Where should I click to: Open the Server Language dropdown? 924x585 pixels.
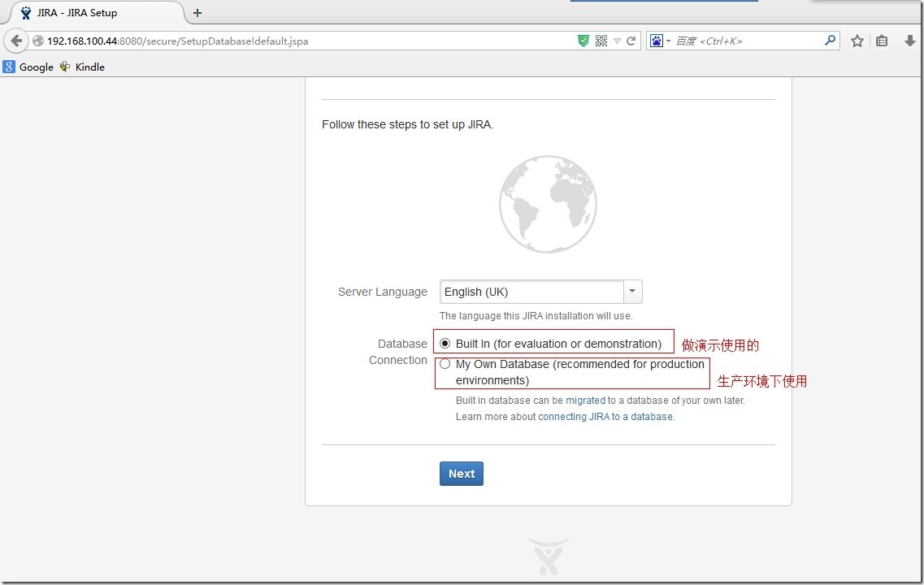(541, 292)
